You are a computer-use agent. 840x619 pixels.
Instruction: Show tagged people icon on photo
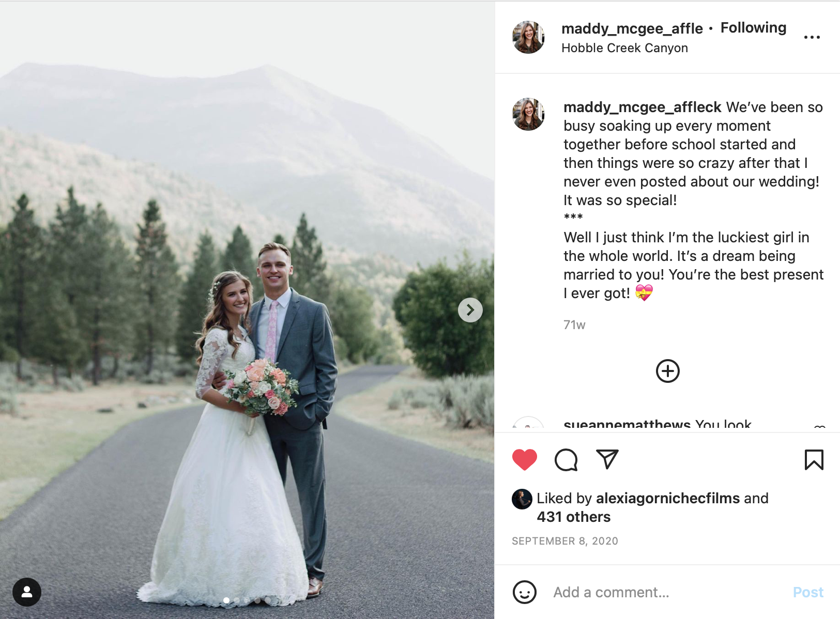pos(27,592)
